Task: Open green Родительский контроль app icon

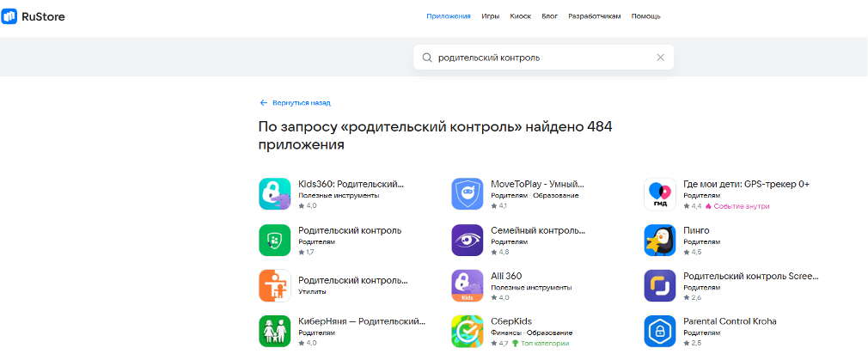Action: tap(274, 240)
